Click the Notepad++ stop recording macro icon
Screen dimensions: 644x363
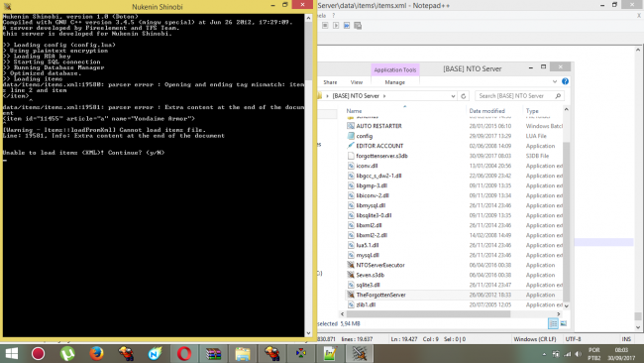click(325, 26)
